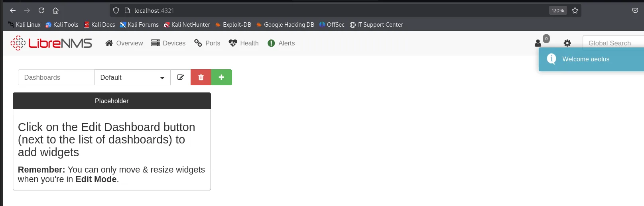The height and width of the screenshot is (206, 644).
Task: Focus the Global Search field
Action: coord(613,43)
